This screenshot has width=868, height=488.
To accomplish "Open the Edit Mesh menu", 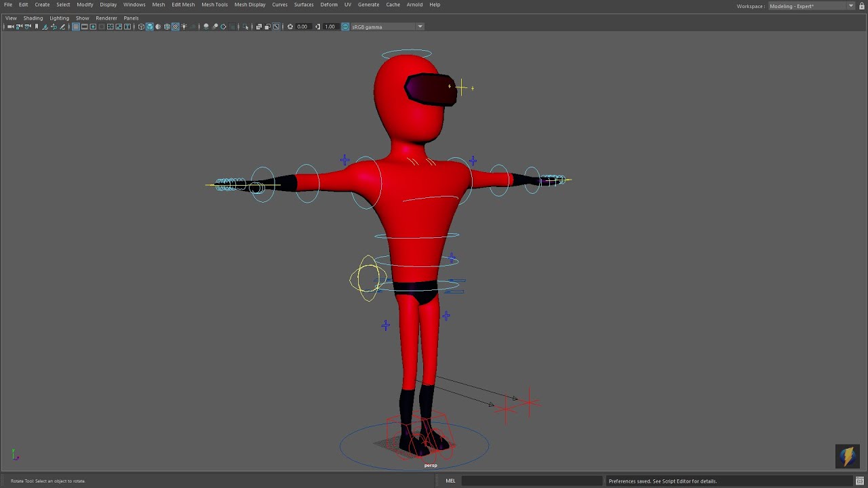I will [183, 5].
